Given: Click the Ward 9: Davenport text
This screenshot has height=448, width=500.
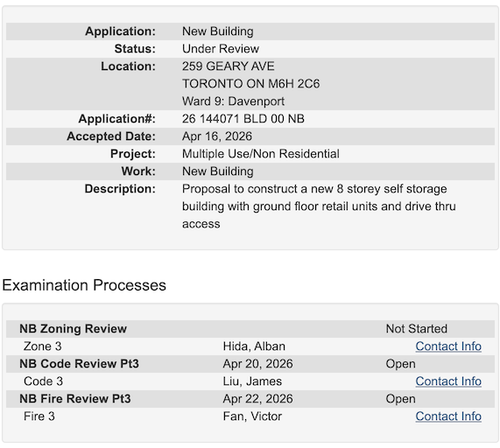Looking at the screenshot, I should 233,101.
